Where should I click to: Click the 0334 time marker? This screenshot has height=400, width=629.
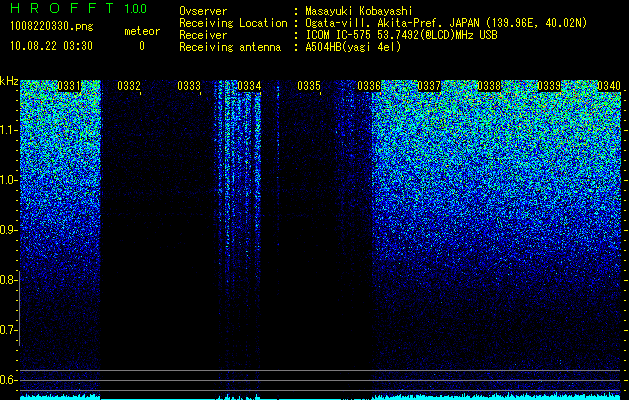coord(249,86)
